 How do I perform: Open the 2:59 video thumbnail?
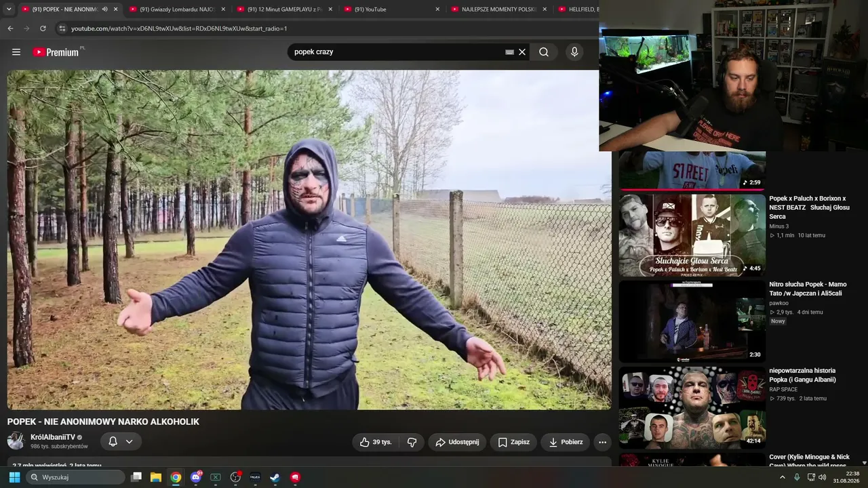692,170
